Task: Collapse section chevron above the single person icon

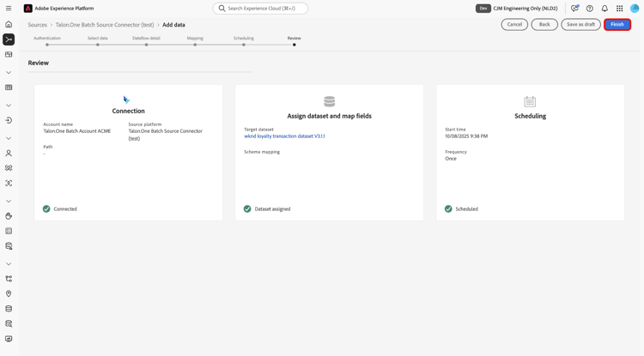Action: coord(9,138)
